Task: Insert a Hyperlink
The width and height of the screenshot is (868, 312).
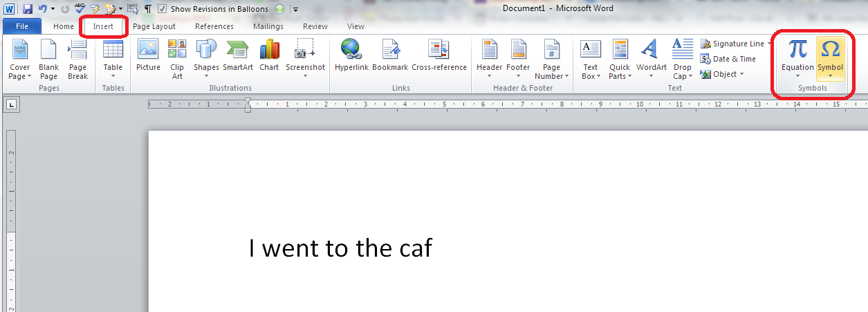Action: [x=351, y=57]
